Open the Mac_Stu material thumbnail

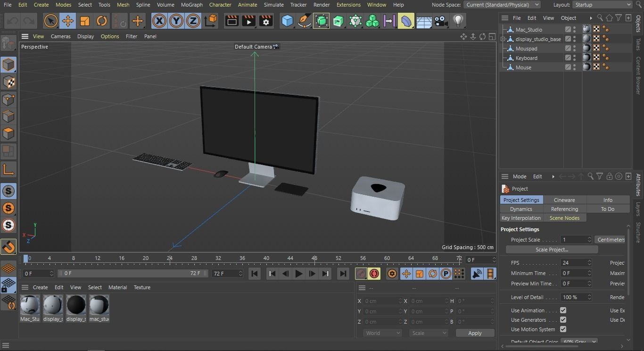29,306
